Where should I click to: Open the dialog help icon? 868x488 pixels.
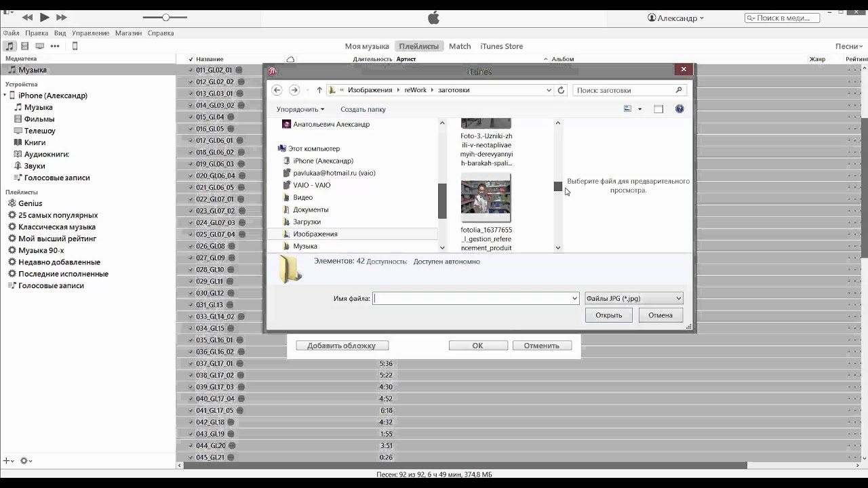(679, 109)
